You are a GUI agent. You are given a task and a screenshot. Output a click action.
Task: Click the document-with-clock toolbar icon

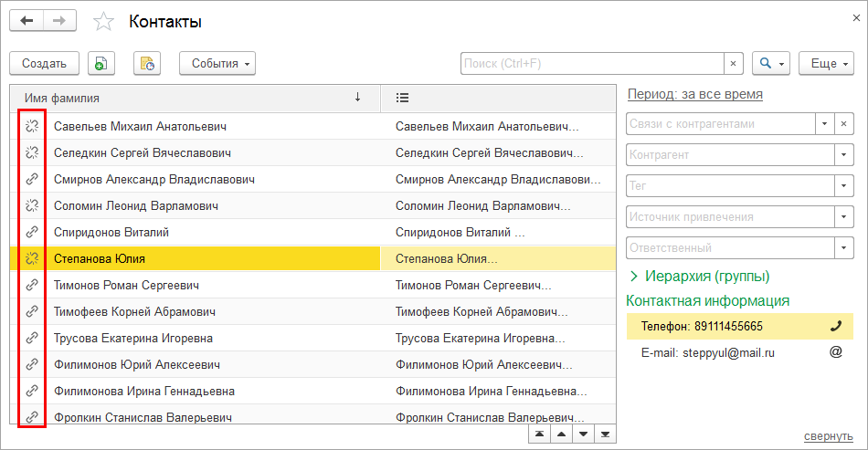[x=147, y=63]
